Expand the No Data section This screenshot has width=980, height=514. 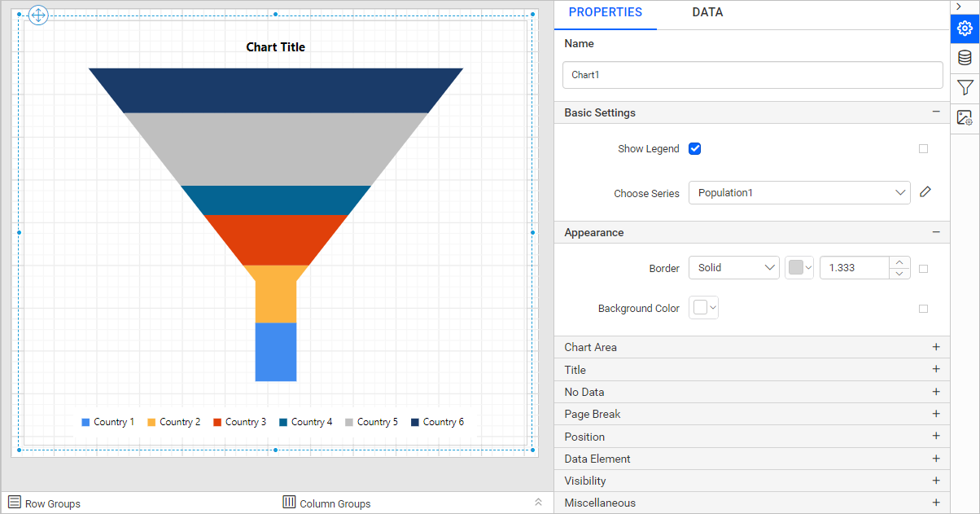(936, 392)
